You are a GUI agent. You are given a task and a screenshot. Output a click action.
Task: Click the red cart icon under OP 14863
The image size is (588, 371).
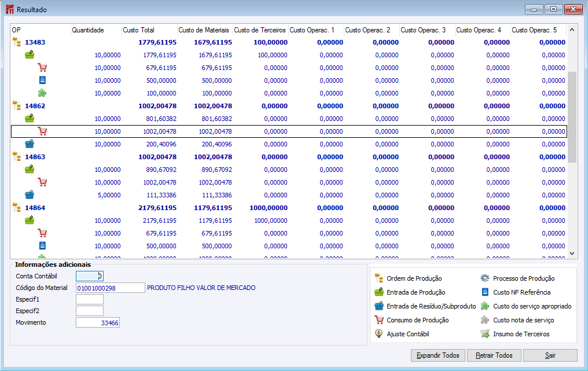tap(42, 182)
